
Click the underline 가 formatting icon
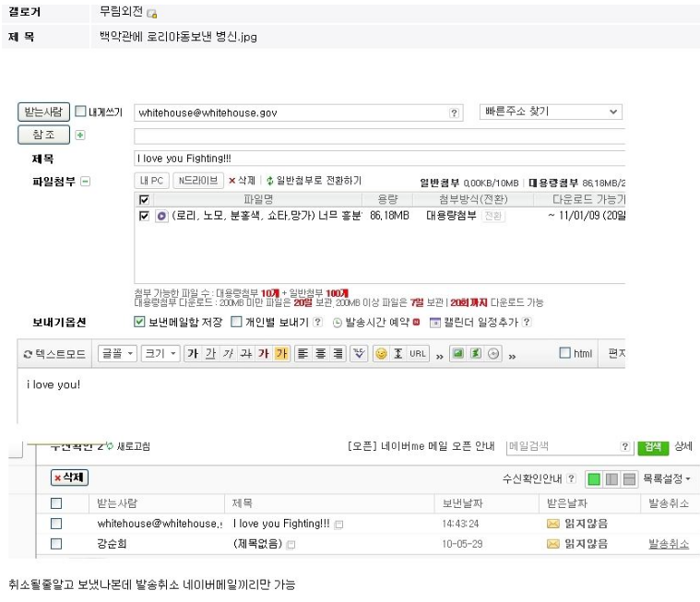click(210, 353)
